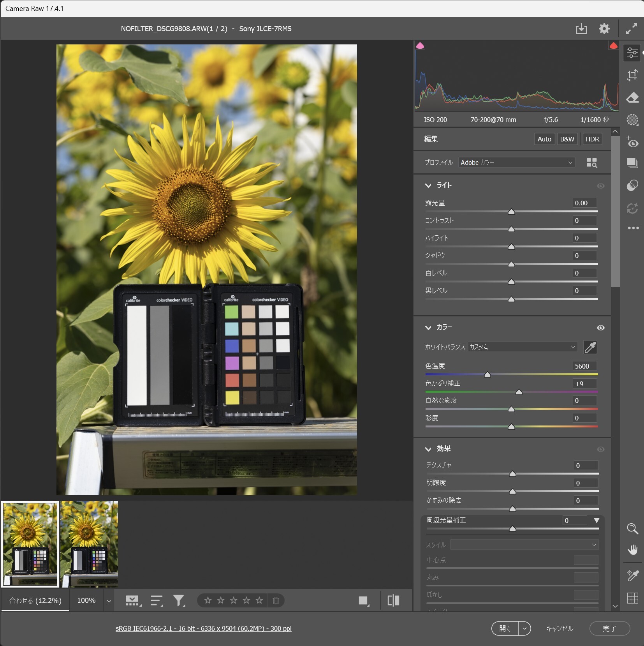This screenshot has width=644, height=646.
Task: Toggle visibility of the カラー panel adjustments
Action: (601, 328)
